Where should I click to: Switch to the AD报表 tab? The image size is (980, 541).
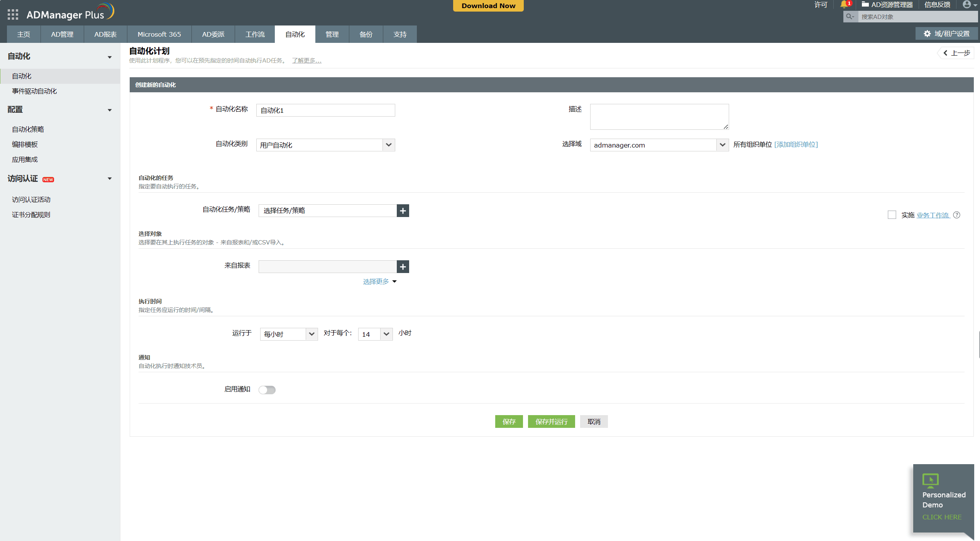click(105, 34)
